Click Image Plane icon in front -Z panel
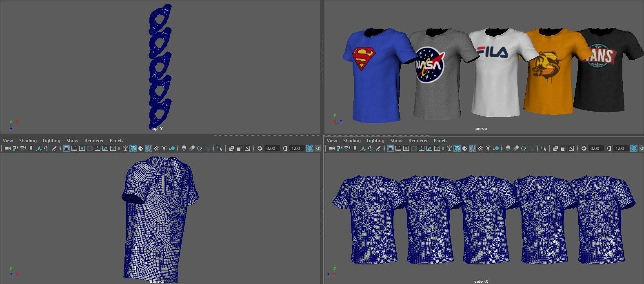This screenshot has width=644, height=284. (38, 148)
